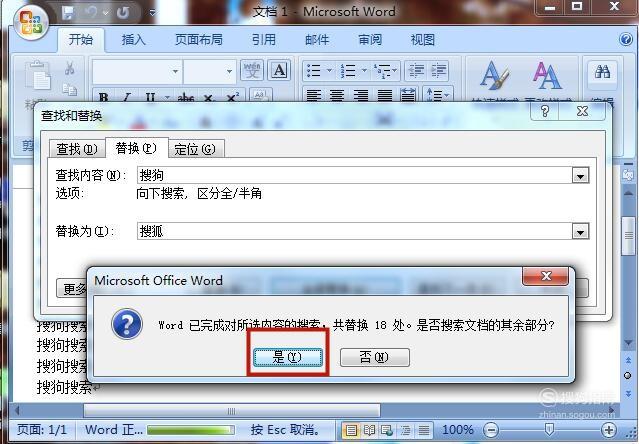This screenshot has width=639, height=444.
Task: Open the 页面布局 ribbon tab
Action: [x=199, y=40]
